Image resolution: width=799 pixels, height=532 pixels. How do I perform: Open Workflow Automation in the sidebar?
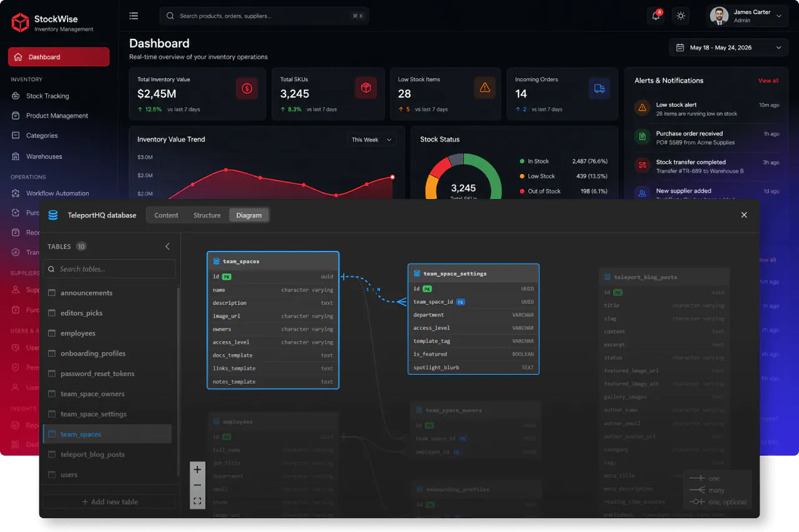(59, 193)
